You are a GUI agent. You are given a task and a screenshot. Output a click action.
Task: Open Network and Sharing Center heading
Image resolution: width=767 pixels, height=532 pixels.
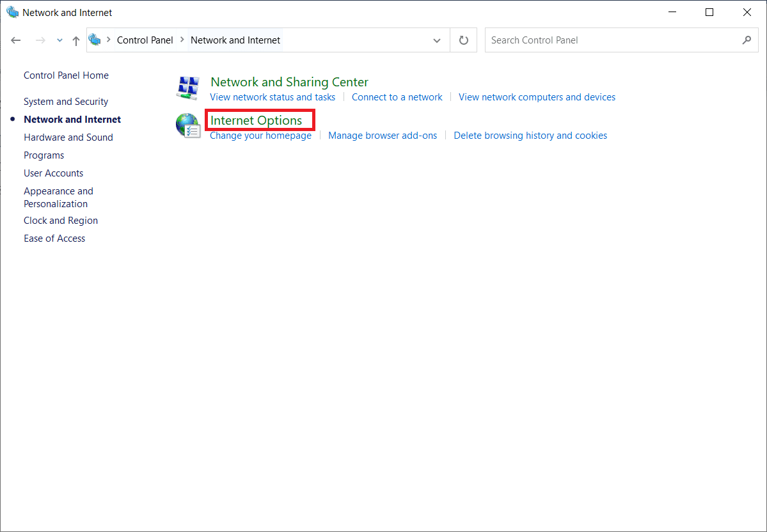click(x=289, y=82)
